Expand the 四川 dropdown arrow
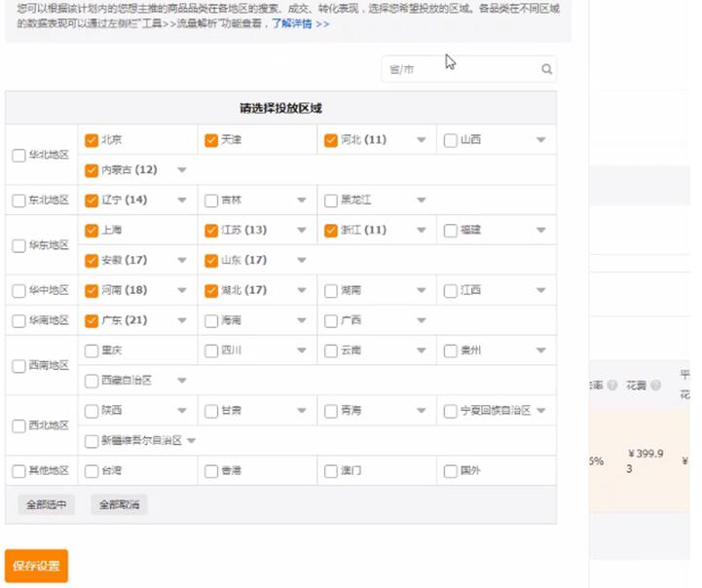The image size is (702, 588). 302,350
